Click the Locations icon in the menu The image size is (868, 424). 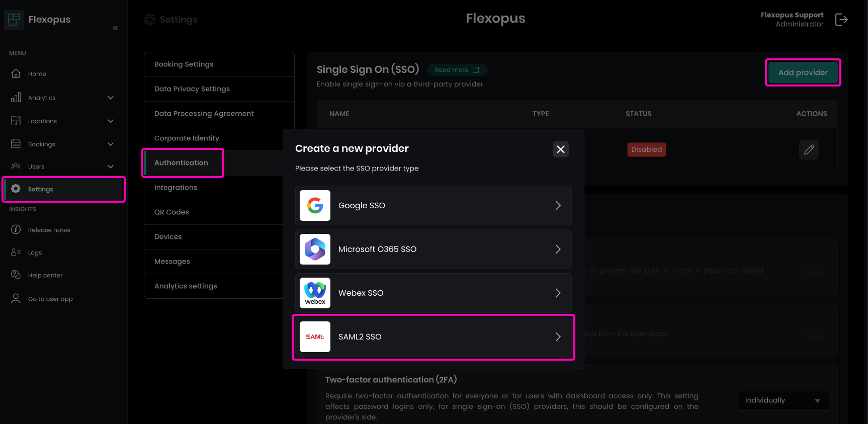[16, 121]
